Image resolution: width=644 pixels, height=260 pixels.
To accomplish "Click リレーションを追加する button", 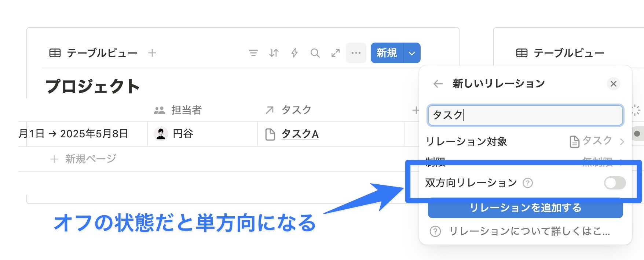I will coord(525,208).
